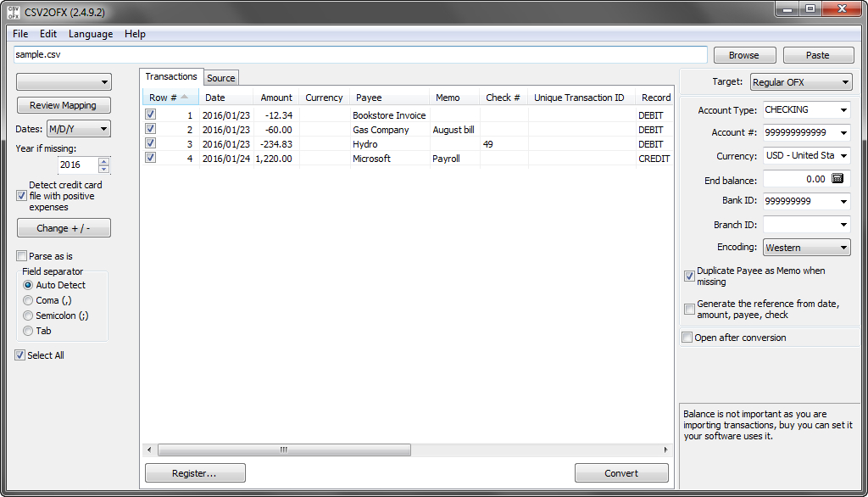
Task: Switch to the Source tab
Action: point(221,78)
